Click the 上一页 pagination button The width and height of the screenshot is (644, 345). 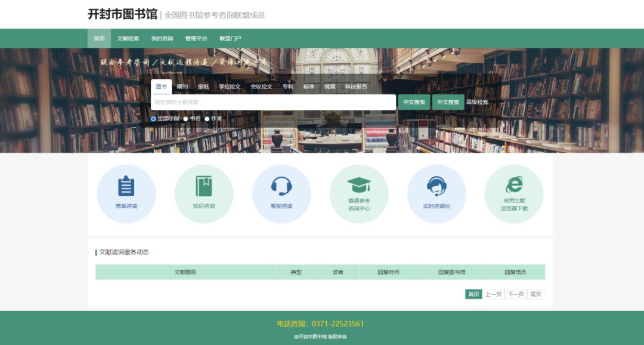pyautogui.click(x=493, y=294)
